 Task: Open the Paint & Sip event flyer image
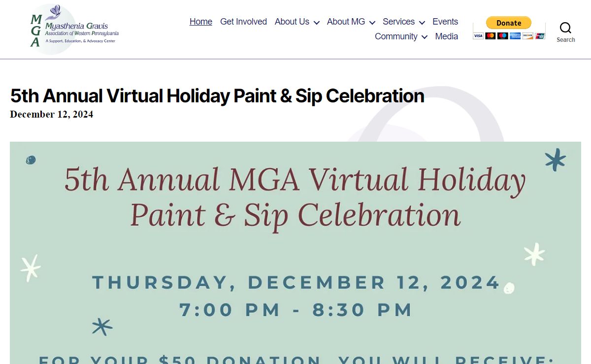pos(295,253)
